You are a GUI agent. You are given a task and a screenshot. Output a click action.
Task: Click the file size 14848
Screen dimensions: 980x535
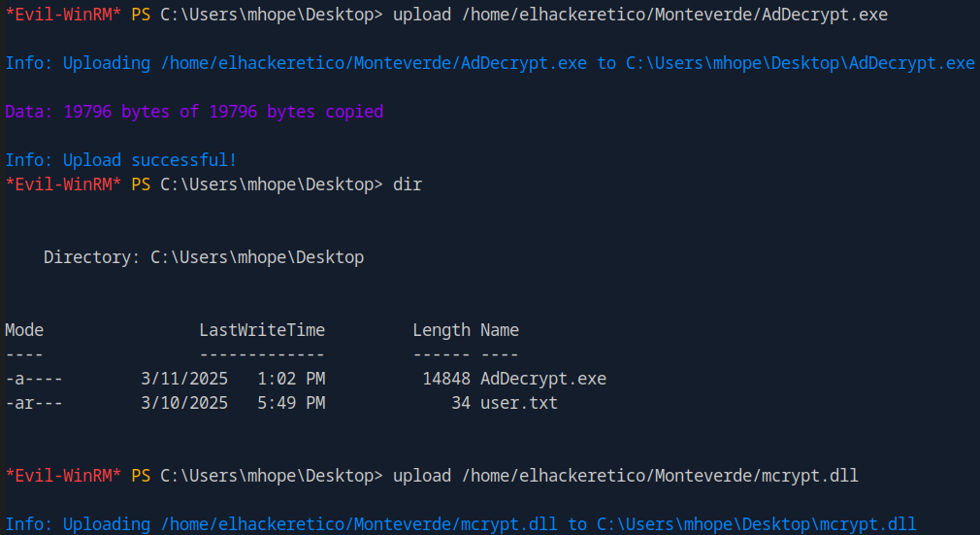(446, 379)
